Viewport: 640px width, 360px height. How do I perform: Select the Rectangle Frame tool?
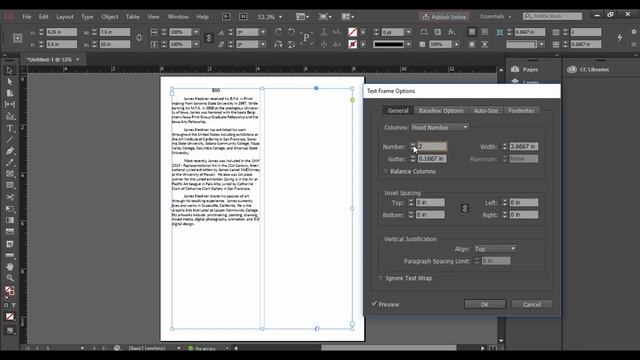click(9, 174)
